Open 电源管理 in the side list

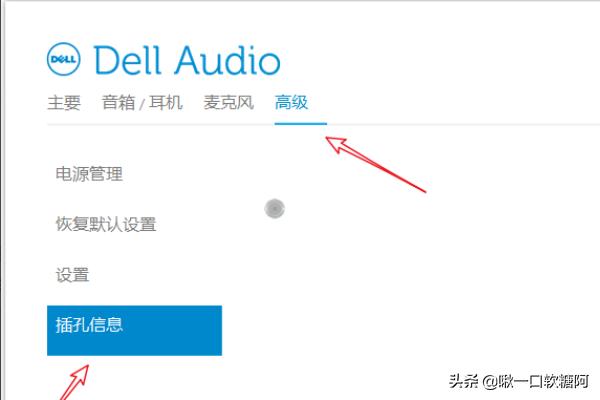(x=89, y=174)
